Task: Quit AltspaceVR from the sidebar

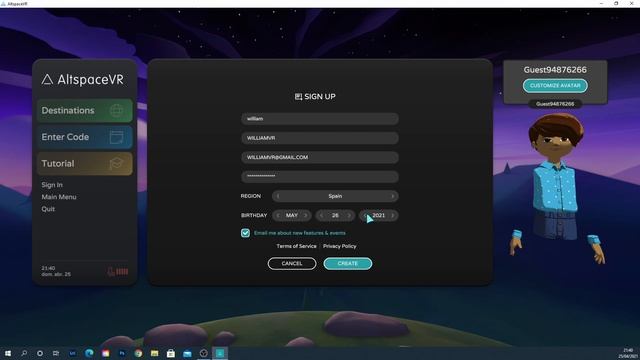Action: [x=48, y=209]
